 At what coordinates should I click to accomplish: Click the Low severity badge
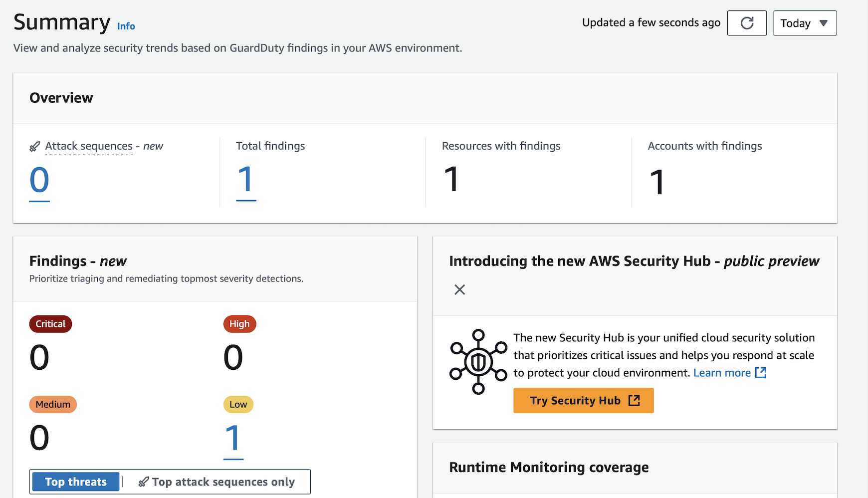click(x=238, y=404)
